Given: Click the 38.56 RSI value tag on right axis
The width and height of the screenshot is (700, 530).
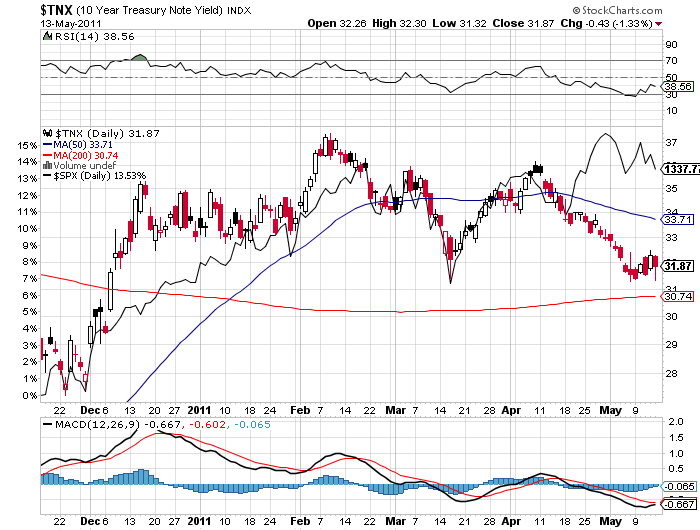Looking at the screenshot, I should point(679,87).
